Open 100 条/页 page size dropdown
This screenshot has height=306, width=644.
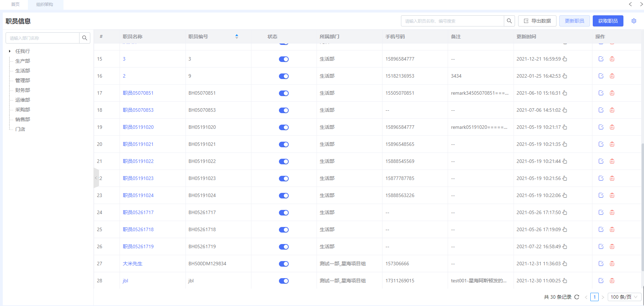click(x=624, y=297)
